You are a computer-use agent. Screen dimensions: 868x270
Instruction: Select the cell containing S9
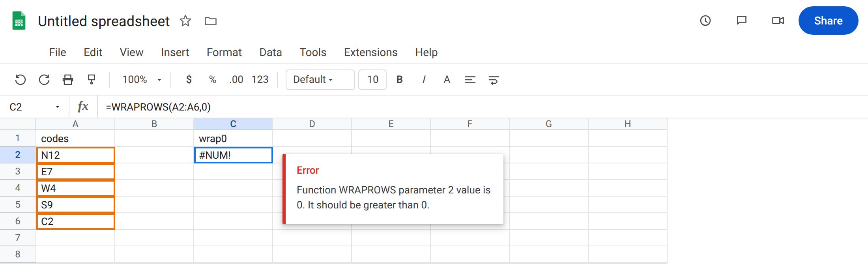pos(75,205)
